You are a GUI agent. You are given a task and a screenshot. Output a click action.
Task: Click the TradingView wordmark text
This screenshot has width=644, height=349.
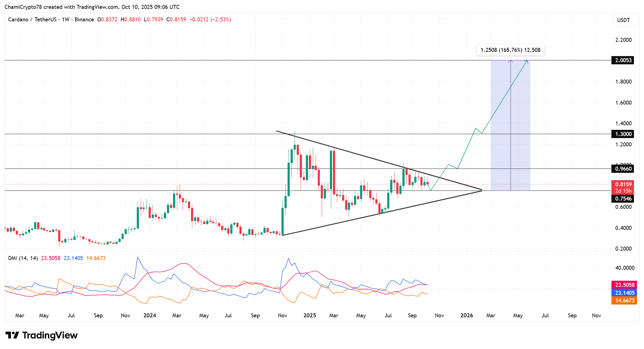(x=50, y=335)
